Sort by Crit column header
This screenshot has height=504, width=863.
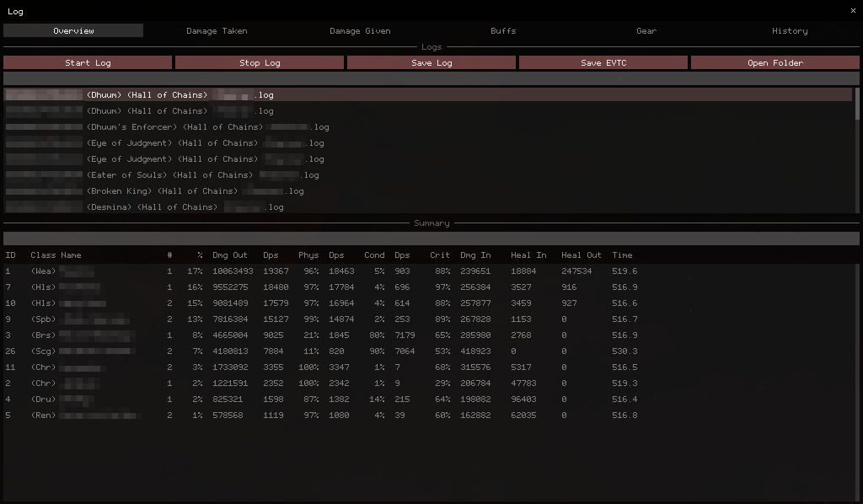(x=440, y=255)
